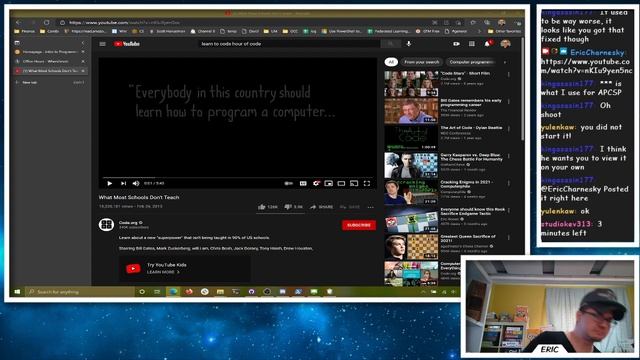The height and width of the screenshot is (360, 640).
Task: Open Greatest Queen Sacrifice video
Action: tap(411, 247)
